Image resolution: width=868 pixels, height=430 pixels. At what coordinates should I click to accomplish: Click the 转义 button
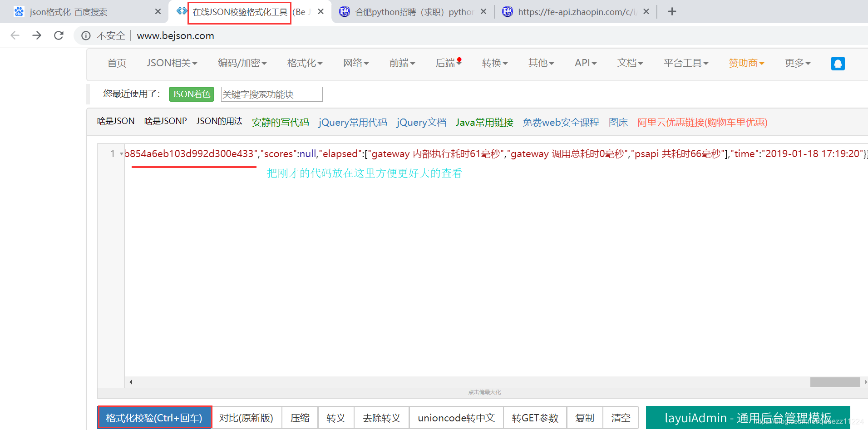336,418
